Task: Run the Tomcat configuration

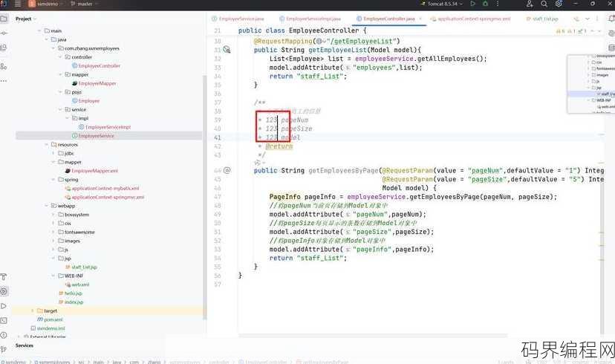Action: tap(473, 4)
